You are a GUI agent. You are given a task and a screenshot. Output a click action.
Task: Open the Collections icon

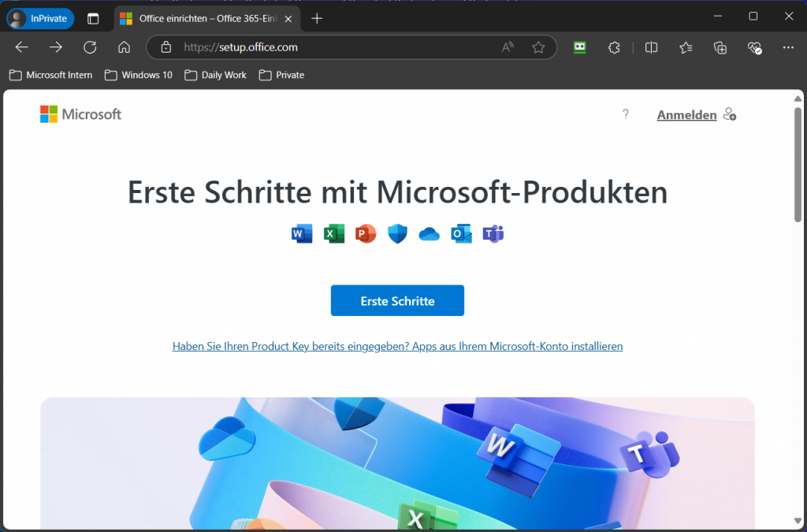pyautogui.click(x=720, y=47)
